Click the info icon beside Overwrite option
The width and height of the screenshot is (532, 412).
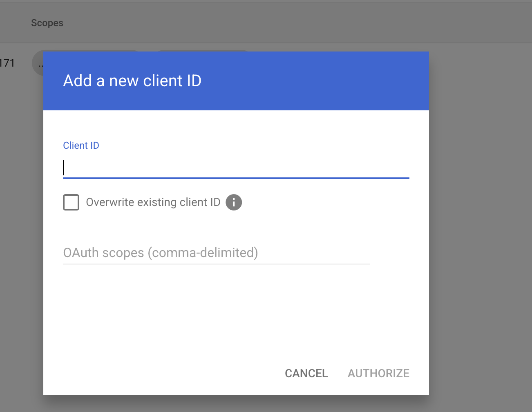(234, 202)
